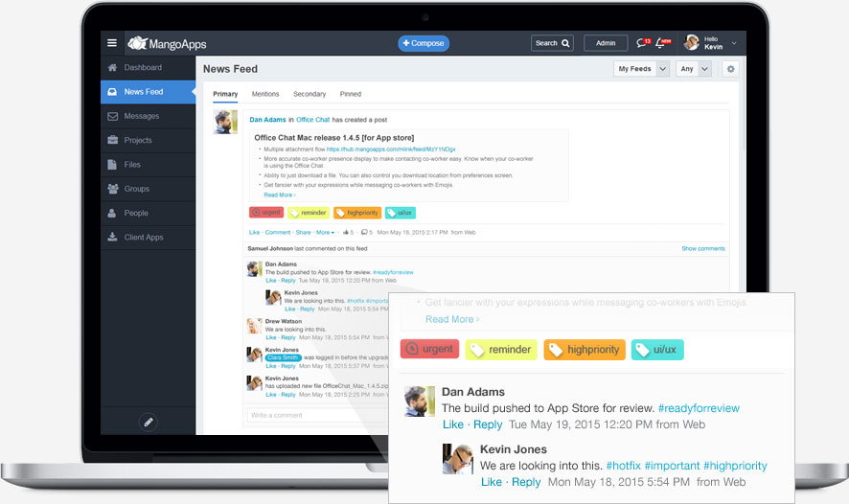Click Dan Adams' avatar in the enlarged callout
The height and width of the screenshot is (504, 849).
tap(420, 401)
